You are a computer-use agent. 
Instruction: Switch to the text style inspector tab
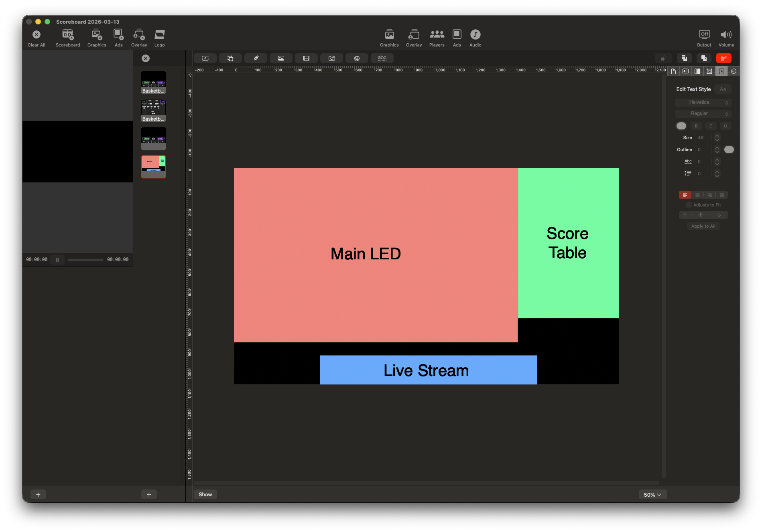[721, 71]
